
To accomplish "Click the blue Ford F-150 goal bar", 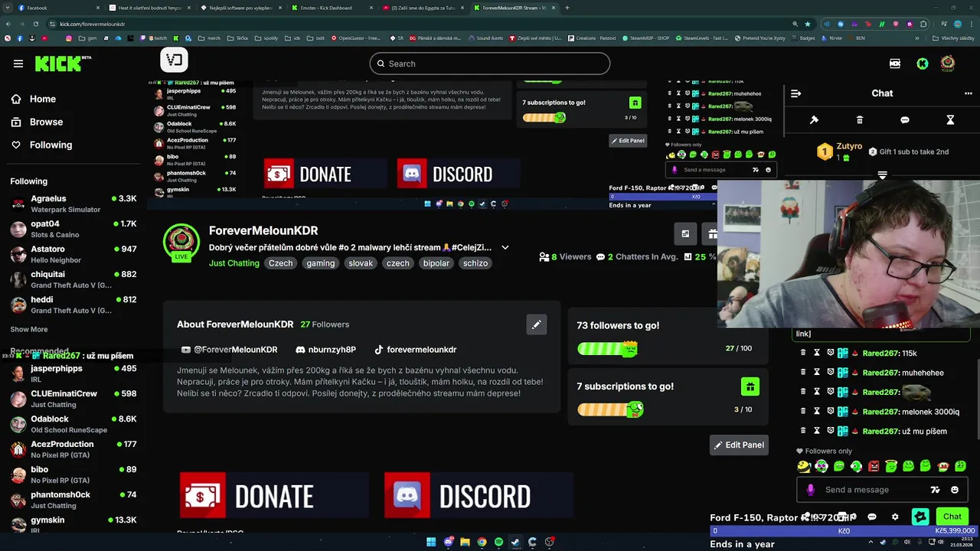I will [x=844, y=530].
